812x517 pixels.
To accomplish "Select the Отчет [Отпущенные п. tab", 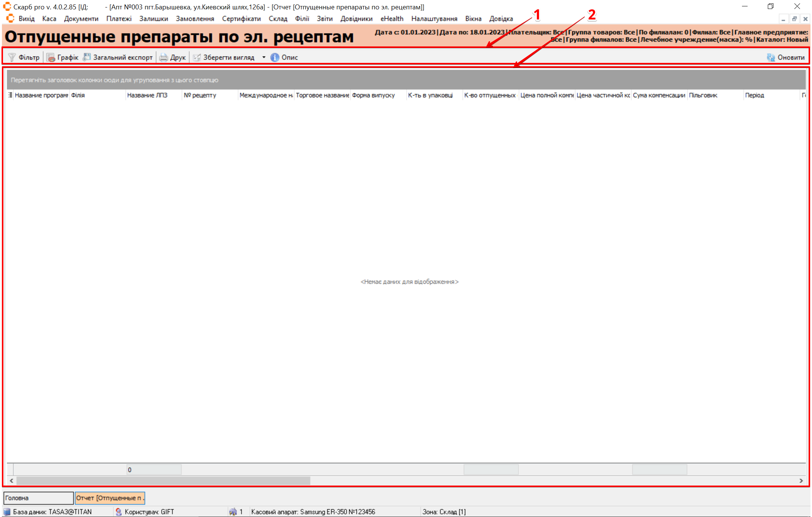I will (x=110, y=498).
